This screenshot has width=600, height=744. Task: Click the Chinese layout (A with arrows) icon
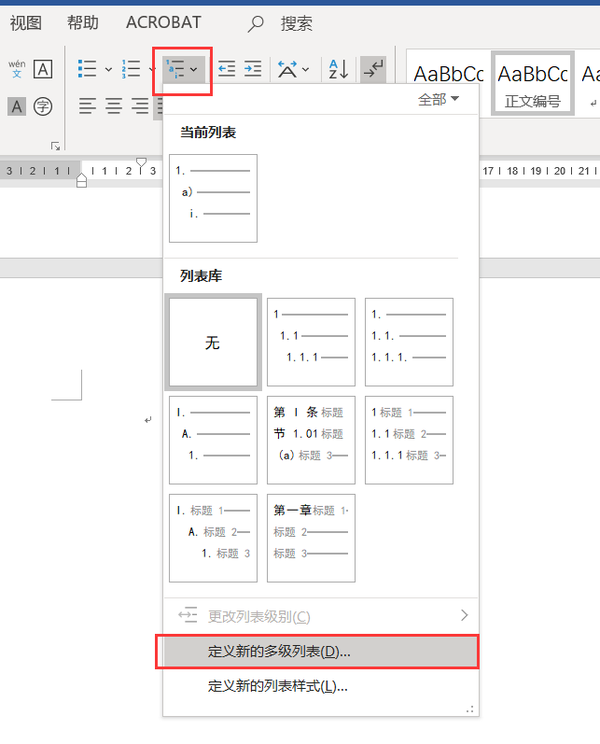pos(287,69)
